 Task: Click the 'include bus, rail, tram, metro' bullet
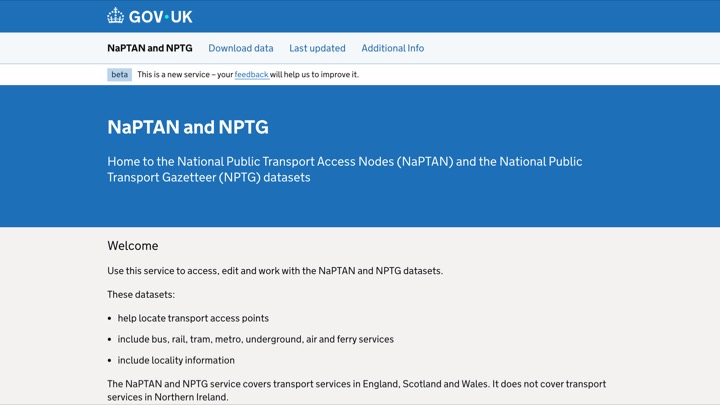(256, 339)
